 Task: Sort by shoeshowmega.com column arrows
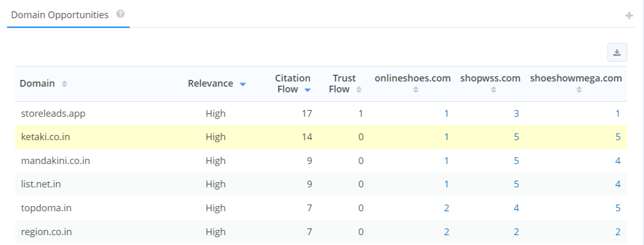[580, 89]
